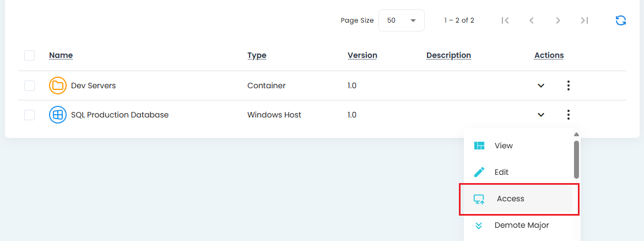Open the Page Size dropdown

[x=401, y=20]
